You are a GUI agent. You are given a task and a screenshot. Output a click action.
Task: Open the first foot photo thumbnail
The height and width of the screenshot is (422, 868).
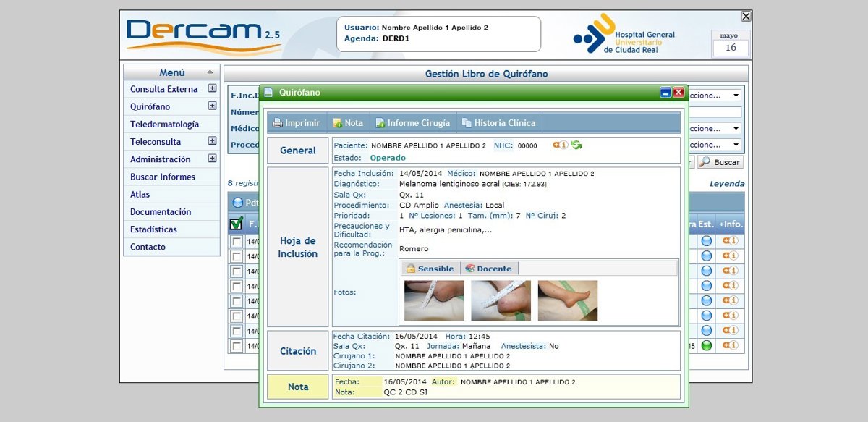tap(434, 300)
